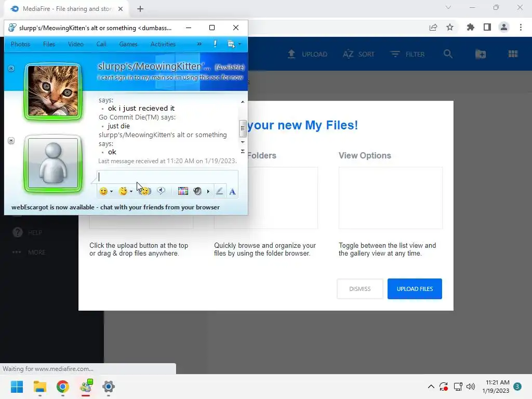Click the sound speaker icon in chat toolbar

point(197,191)
